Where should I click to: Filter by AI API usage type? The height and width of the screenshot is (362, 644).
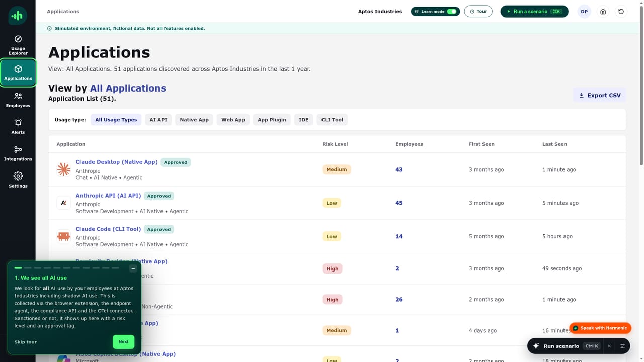coord(158,120)
